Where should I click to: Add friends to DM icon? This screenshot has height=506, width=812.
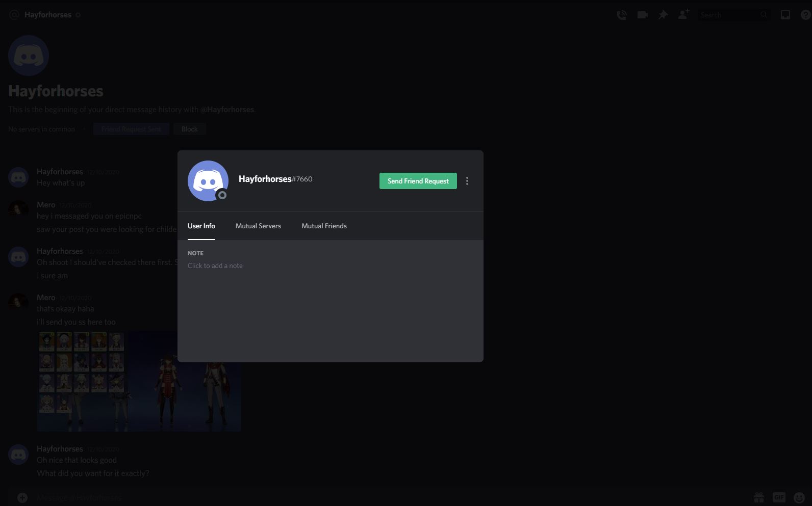(683, 15)
